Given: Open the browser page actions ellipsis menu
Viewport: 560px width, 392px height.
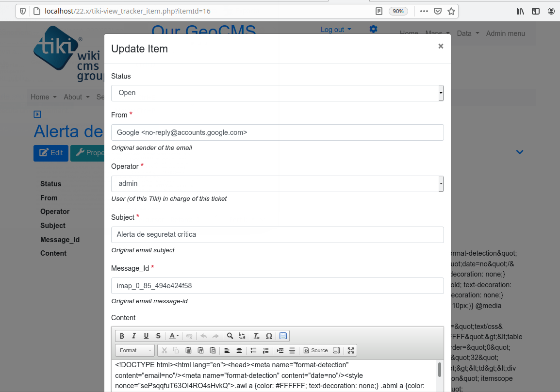Looking at the screenshot, I should click(424, 11).
